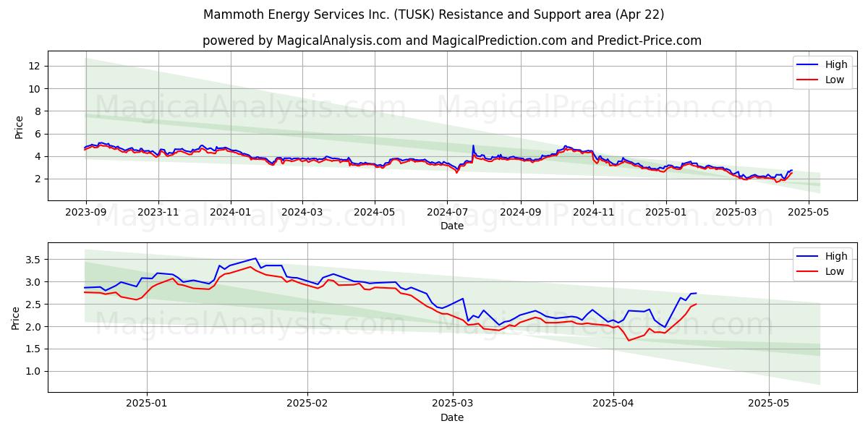
Task: Click 'Low' in the top chart legend
Action: point(835,80)
